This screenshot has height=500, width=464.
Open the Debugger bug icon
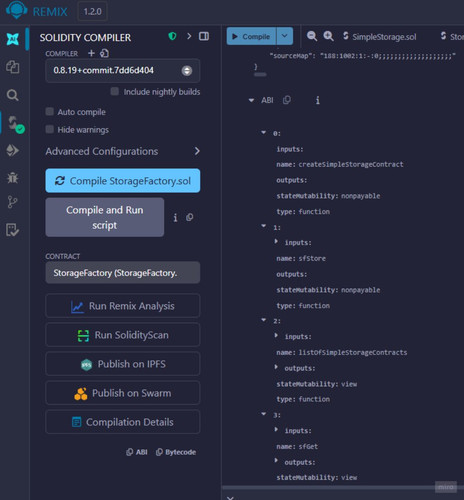tap(13, 178)
